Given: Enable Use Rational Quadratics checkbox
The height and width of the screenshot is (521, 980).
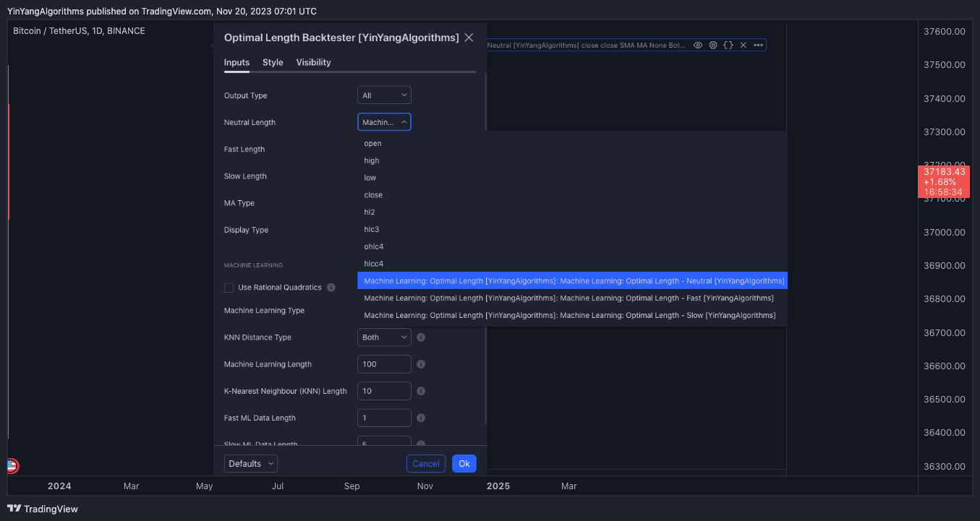Looking at the screenshot, I should click(x=229, y=288).
